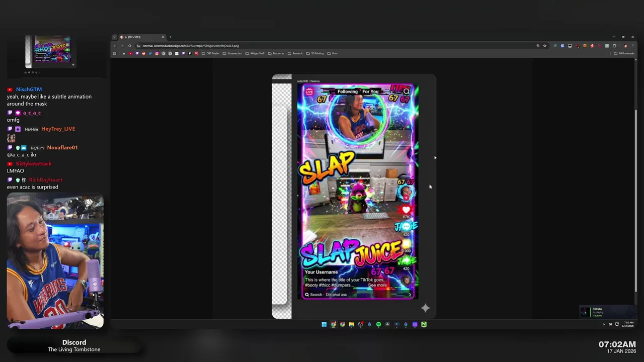Image resolution: width=644 pixels, height=362 pixels.
Task: Reload the page with refresh icon
Action: pos(129,46)
